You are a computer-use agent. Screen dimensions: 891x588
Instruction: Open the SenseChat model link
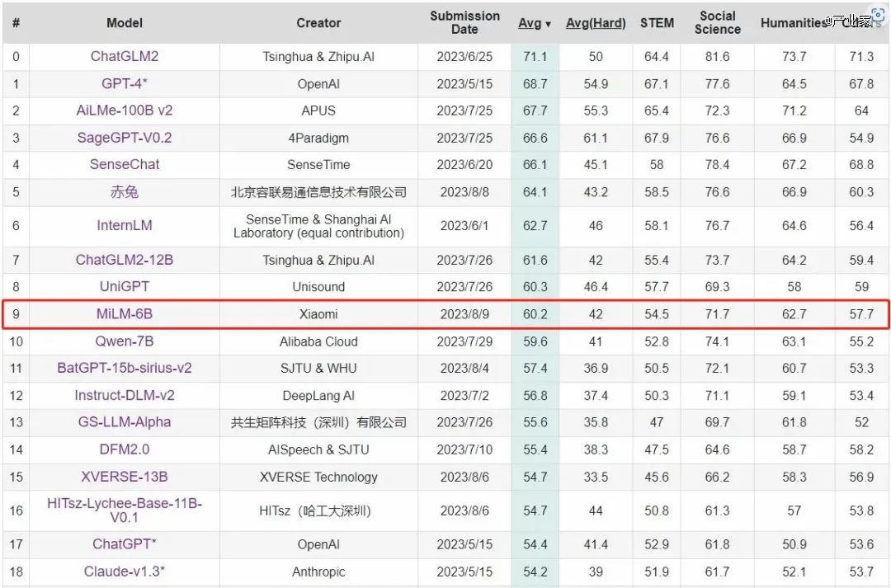pyautogui.click(x=125, y=164)
